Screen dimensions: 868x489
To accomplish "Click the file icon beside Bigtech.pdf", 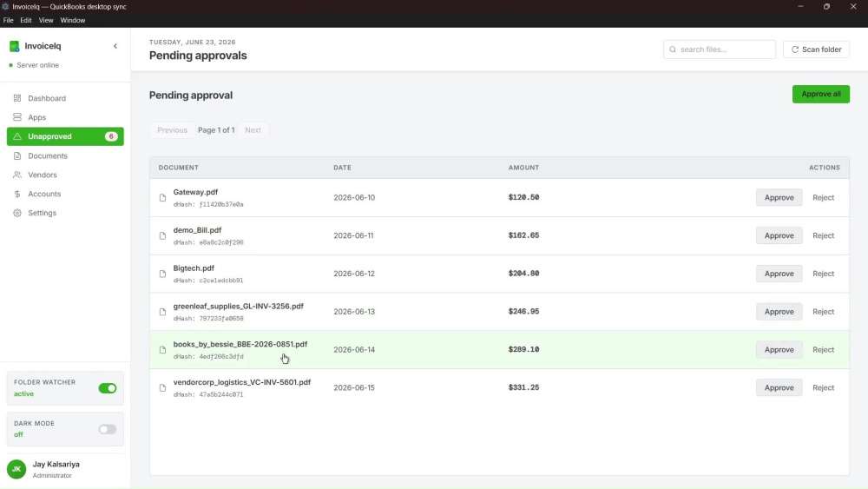I will [x=162, y=274].
